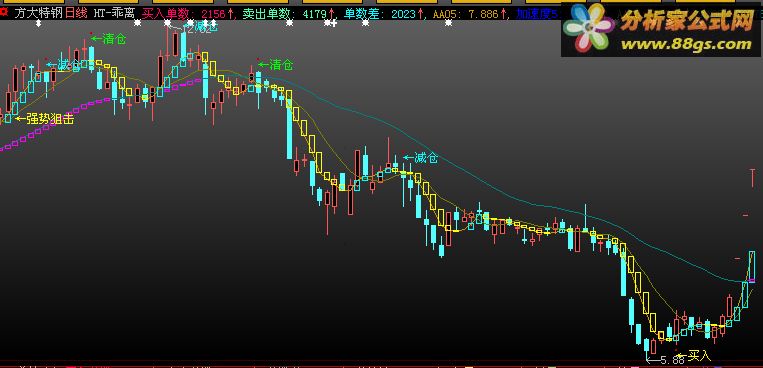
Task: Select the 卖出单数 value 4179
Action: click(x=314, y=14)
